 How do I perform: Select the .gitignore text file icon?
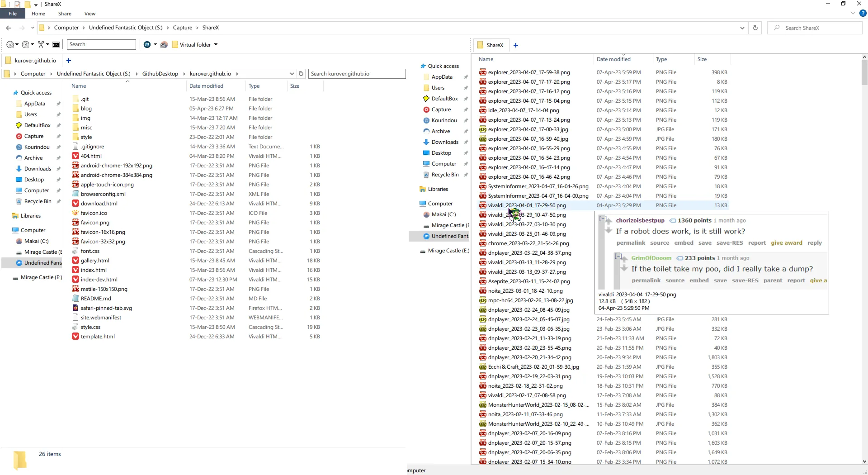pyautogui.click(x=75, y=147)
